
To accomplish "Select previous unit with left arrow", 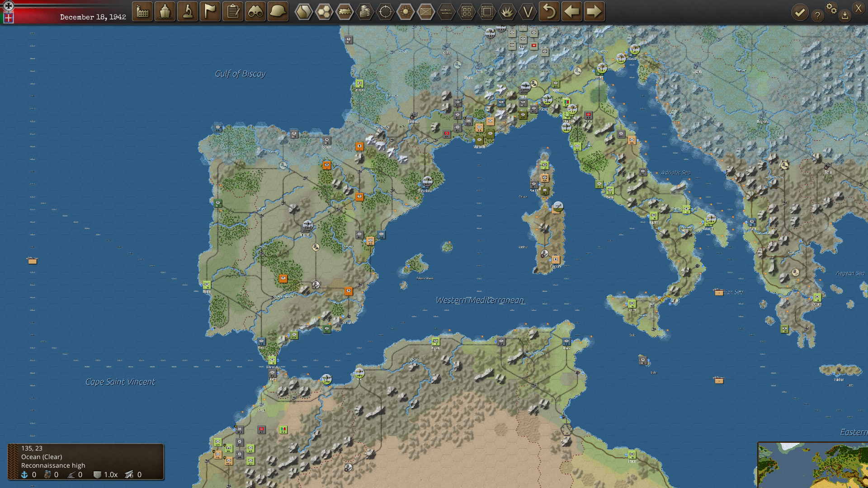I will 571,12.
